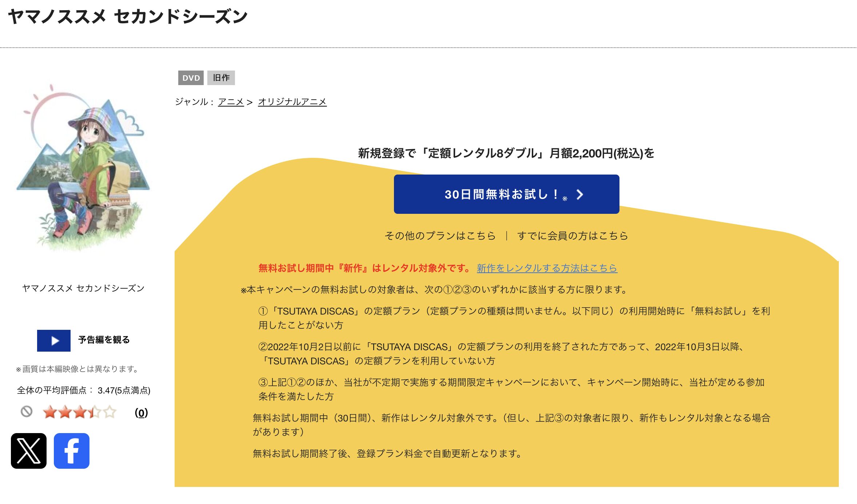857x504 pixels.
Task: Click the 旧作 badge
Action: (221, 78)
